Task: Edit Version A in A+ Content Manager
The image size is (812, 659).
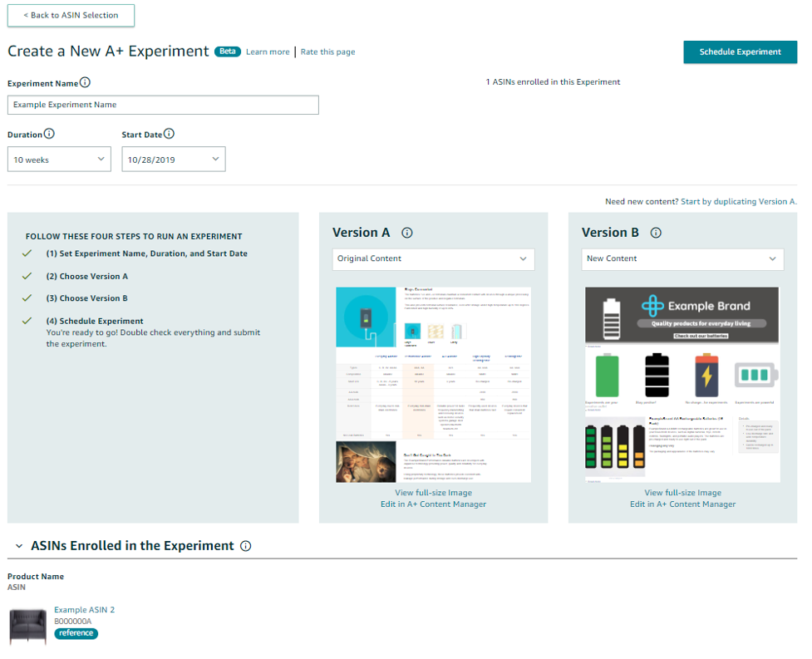Action: tap(434, 504)
